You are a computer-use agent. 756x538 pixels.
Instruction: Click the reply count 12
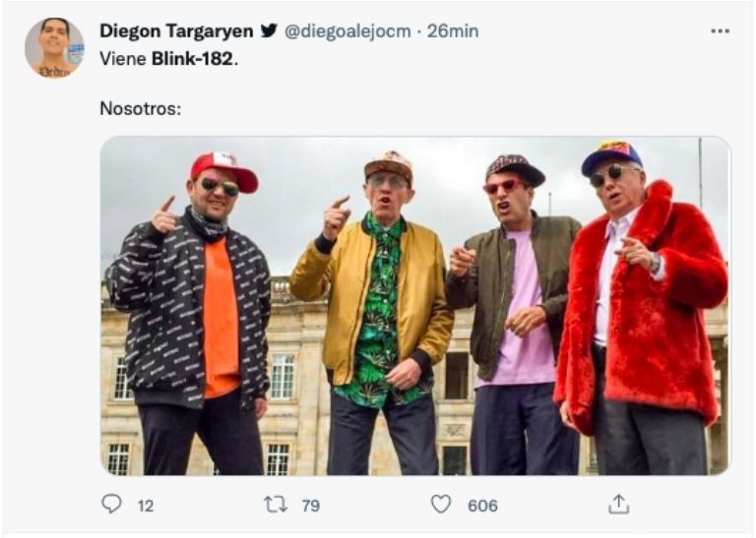(x=146, y=506)
